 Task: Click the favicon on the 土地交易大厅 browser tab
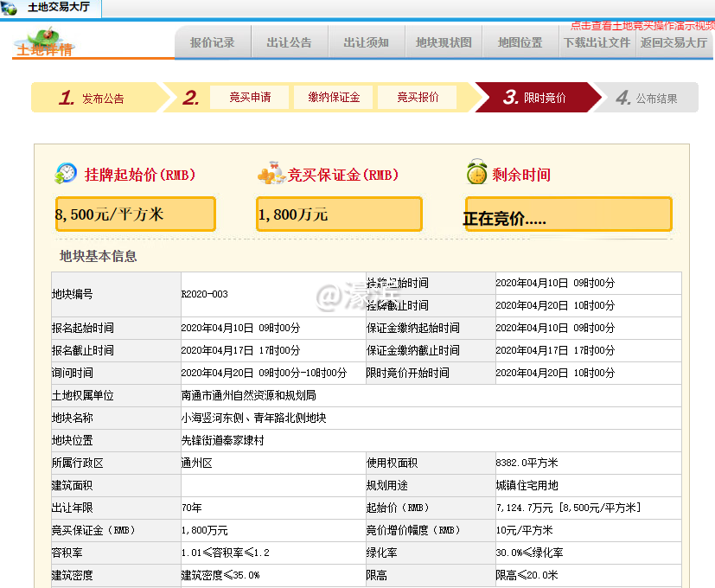point(9,7)
